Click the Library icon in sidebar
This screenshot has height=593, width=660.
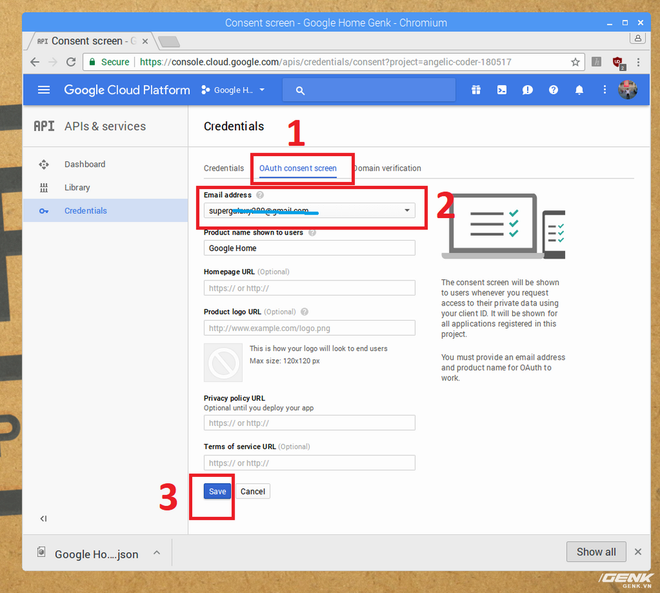click(x=44, y=187)
